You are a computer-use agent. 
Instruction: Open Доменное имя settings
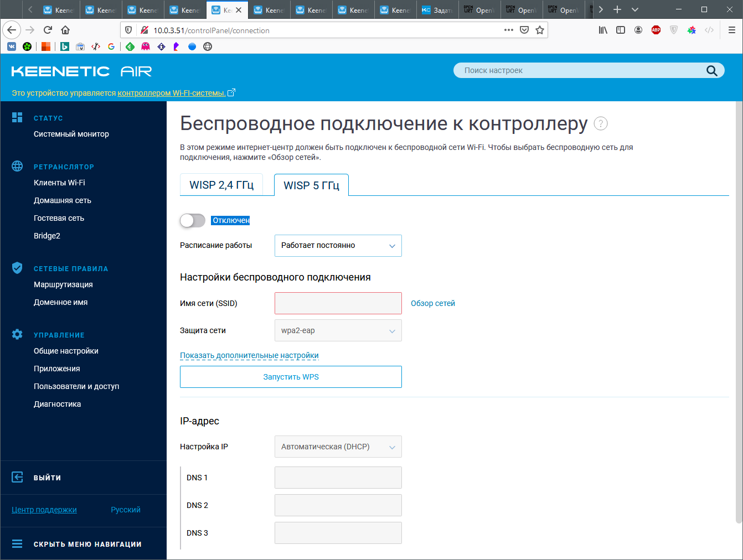pyautogui.click(x=60, y=302)
